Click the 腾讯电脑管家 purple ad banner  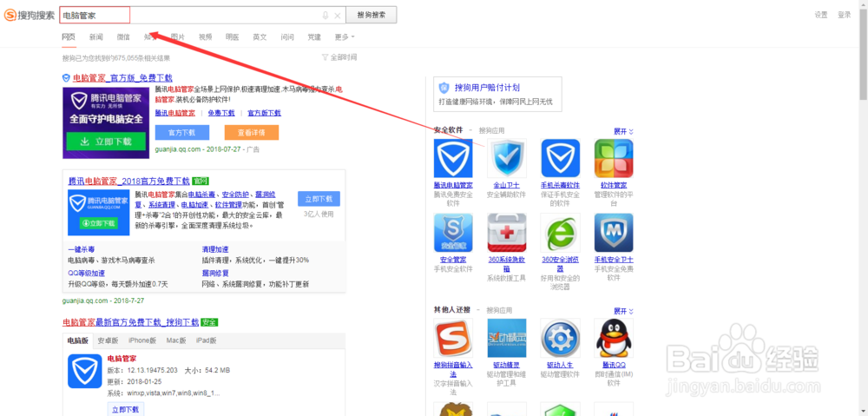point(106,123)
